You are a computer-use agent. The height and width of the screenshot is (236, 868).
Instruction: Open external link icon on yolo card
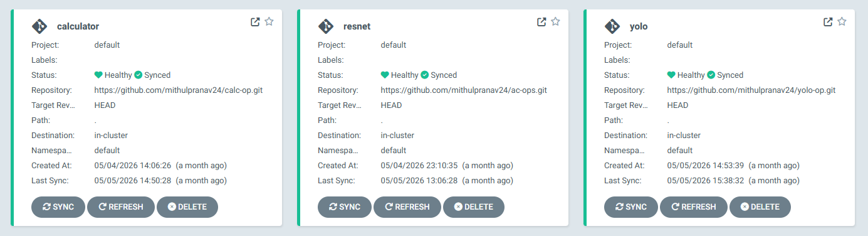[x=828, y=22]
